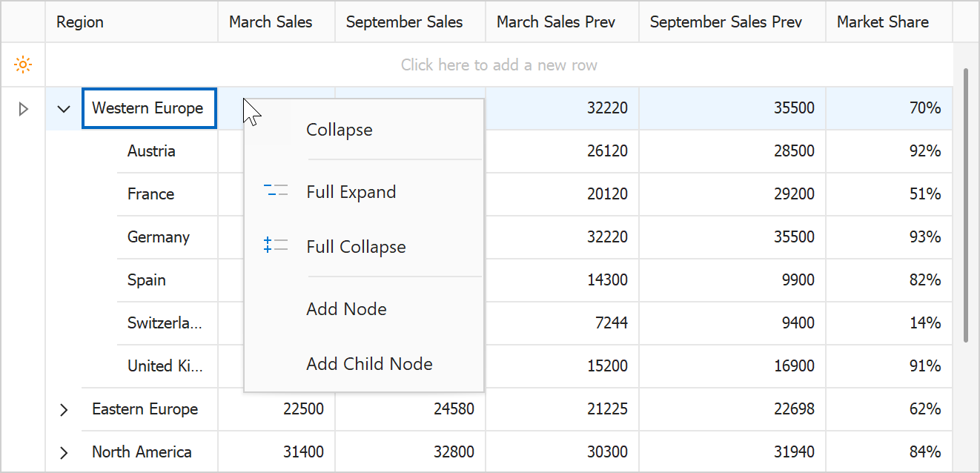Collapse the Western Europe node chevron
Screen dimensions: 980x473
click(64, 109)
